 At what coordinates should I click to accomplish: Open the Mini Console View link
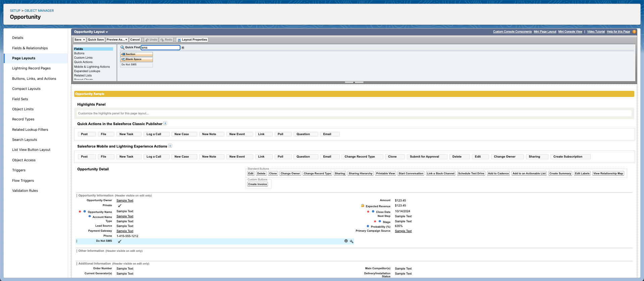570,32
